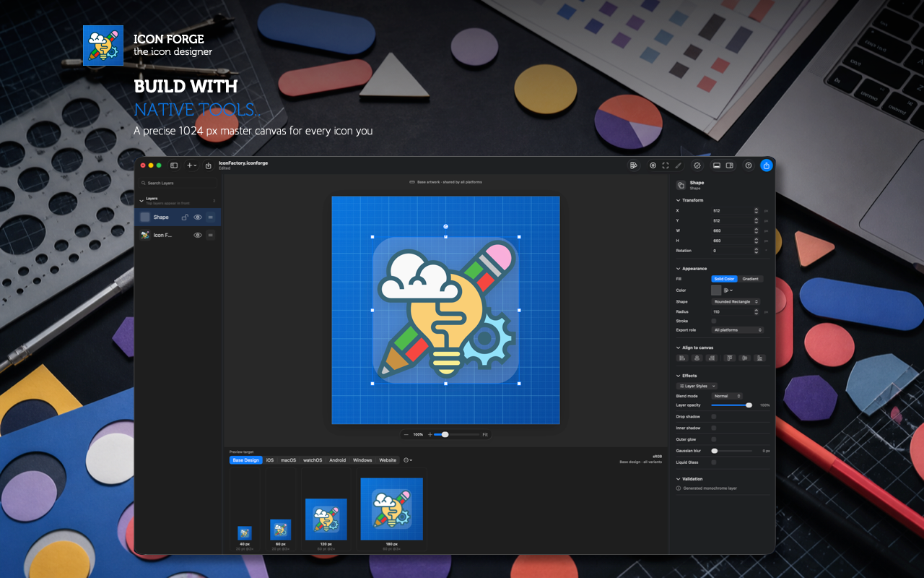Collapse the Validation section

(678, 479)
